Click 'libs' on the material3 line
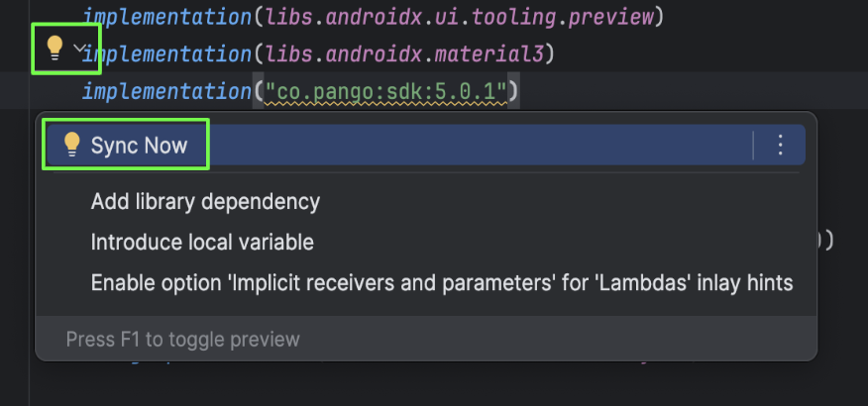 286,52
